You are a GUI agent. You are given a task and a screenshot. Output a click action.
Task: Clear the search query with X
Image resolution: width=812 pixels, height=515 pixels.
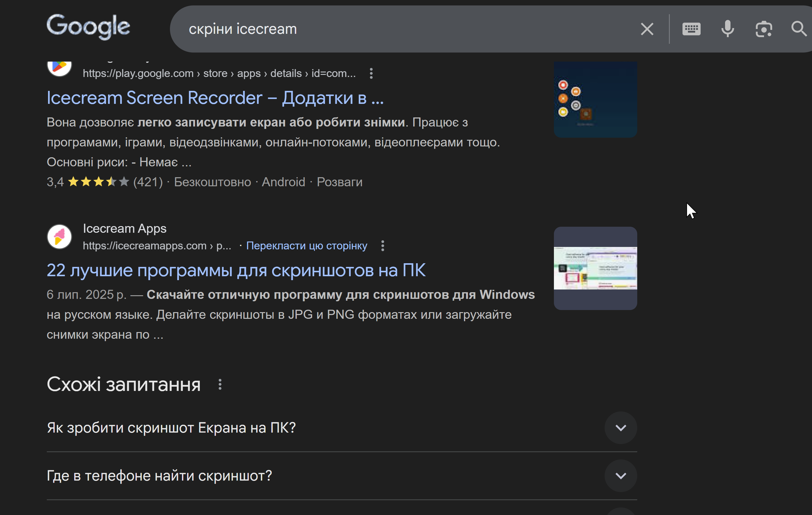647,29
